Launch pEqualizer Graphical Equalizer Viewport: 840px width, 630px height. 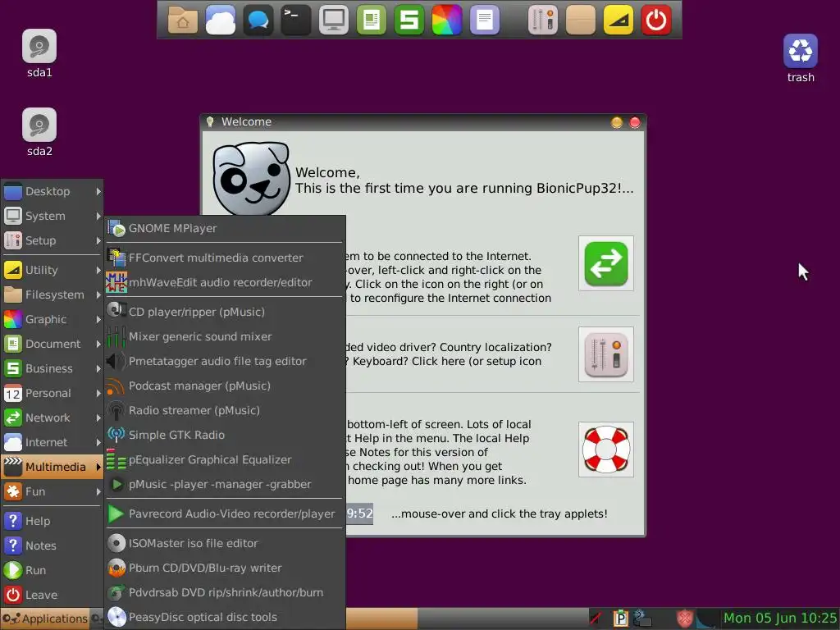(225, 459)
